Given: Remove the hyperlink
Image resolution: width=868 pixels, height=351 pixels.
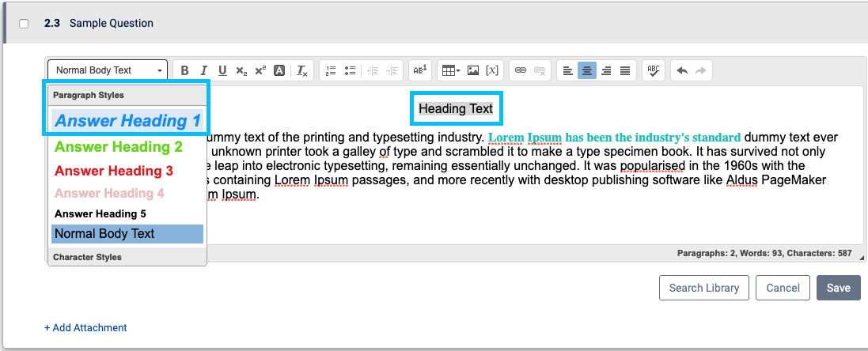Looking at the screenshot, I should point(539,70).
